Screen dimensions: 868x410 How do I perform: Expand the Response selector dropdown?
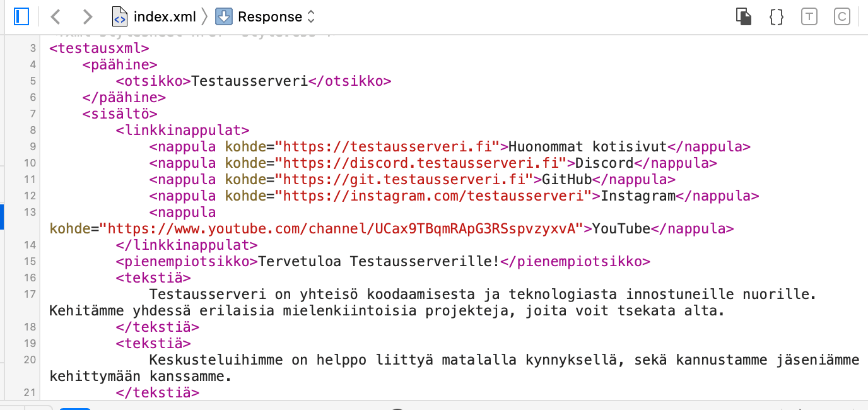tap(265, 16)
